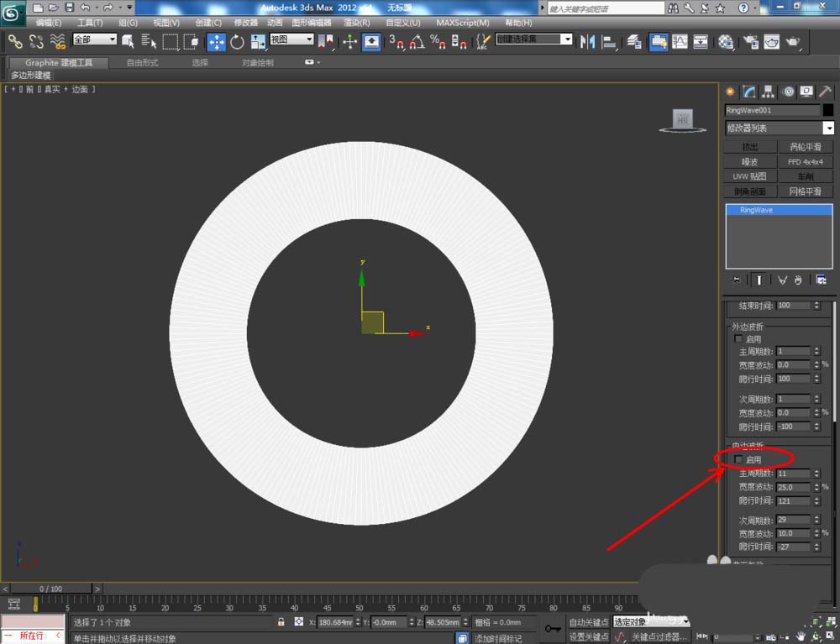Viewport: 840px width, 644px height.
Task: Open the Create panel sun icon
Action: point(730,92)
